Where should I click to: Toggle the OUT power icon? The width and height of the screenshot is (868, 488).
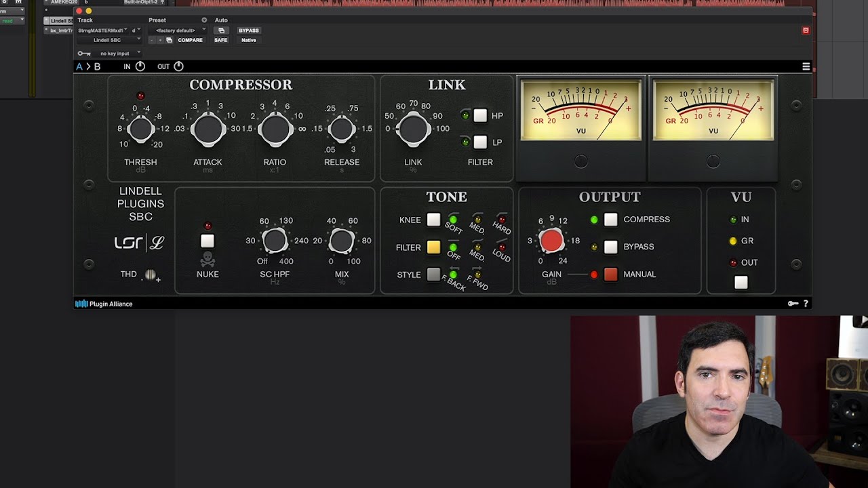[x=179, y=66]
